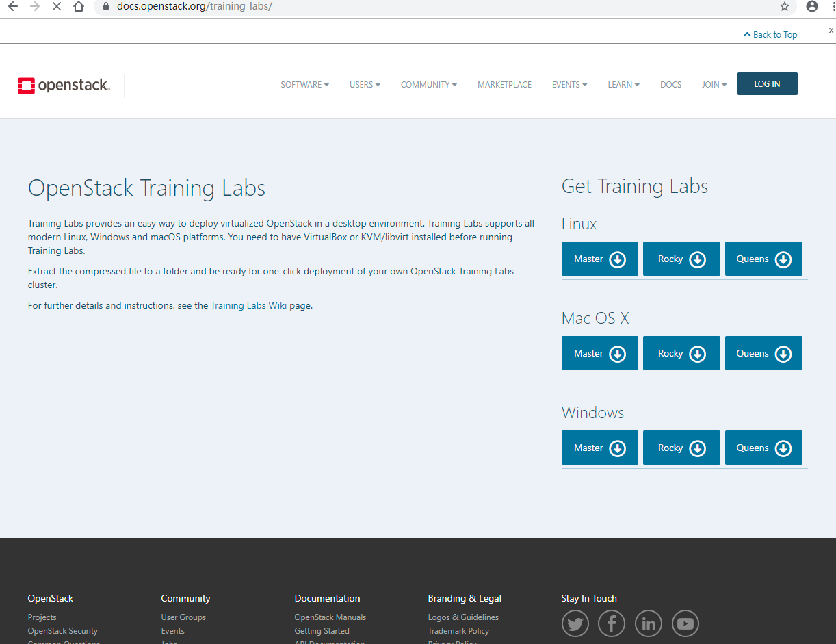Stop page loading with X icon
The height and width of the screenshot is (644, 836).
tap(57, 7)
